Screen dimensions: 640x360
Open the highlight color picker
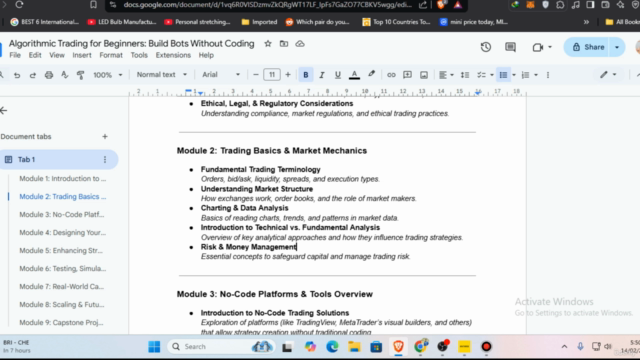371,75
